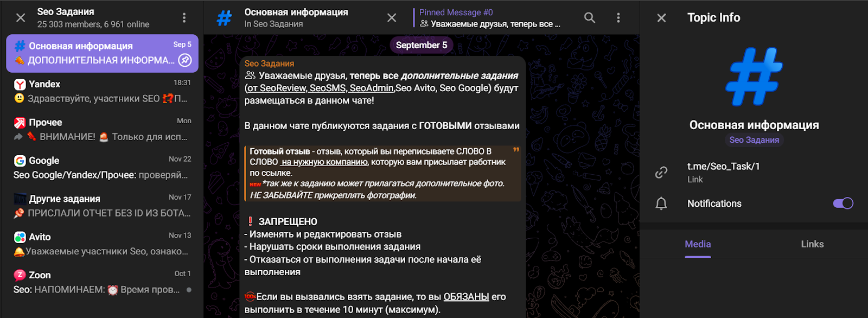
Task: Click the Seo Задания group title in sidebar
Action: (x=66, y=11)
